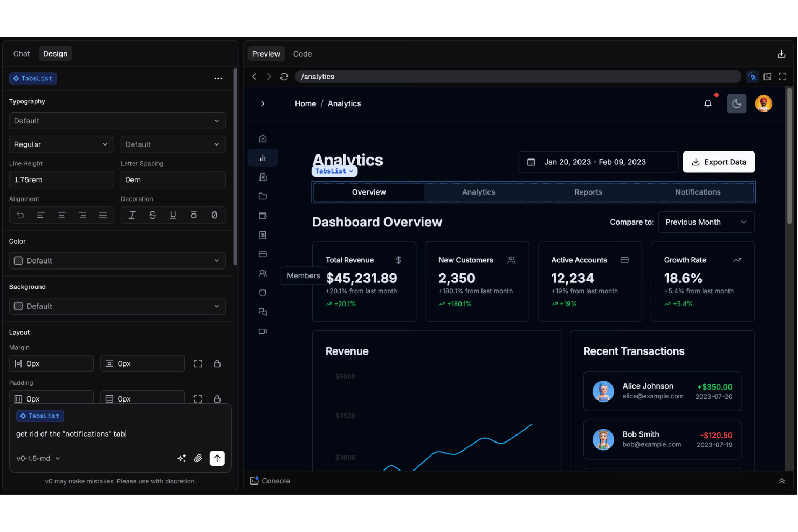Viewport: 798px width, 532px height.
Task: Click the enhance prompt sparkle icon
Action: 182,458
